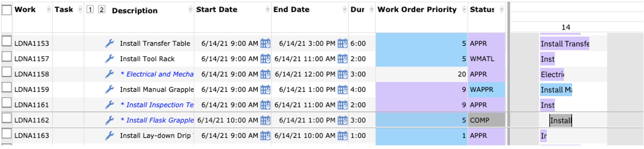
Task: Sort by Status column arrows
Action: pos(501,10)
